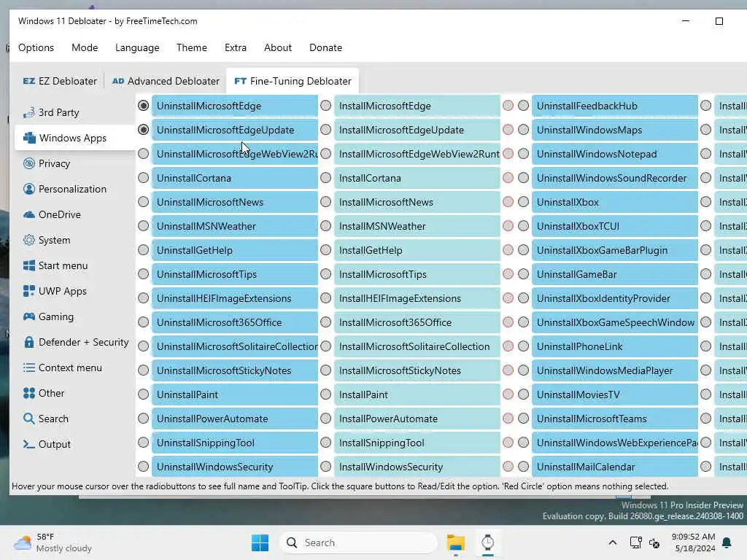747x560 pixels.
Task: Select the UninstallMSNWeather radio button
Action: [144, 226]
